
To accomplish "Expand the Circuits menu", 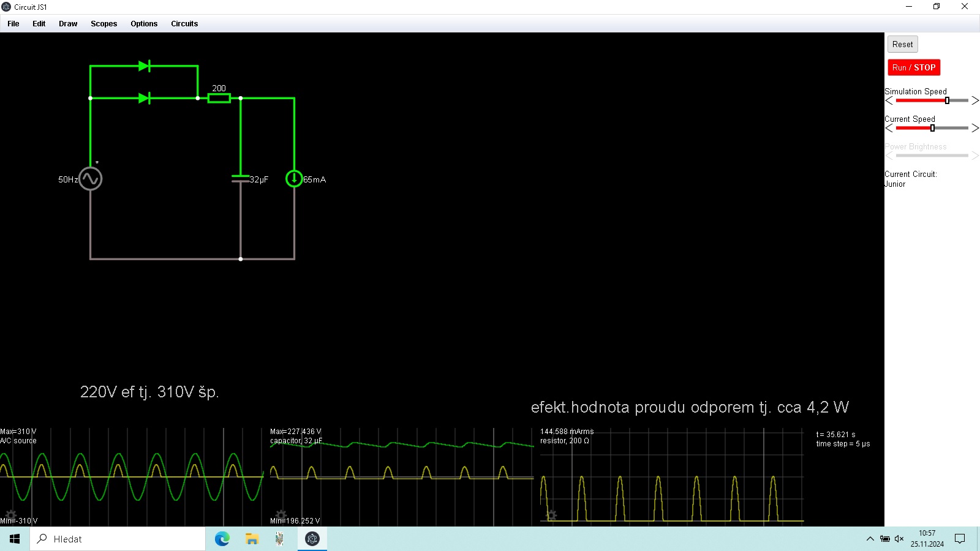I will (x=184, y=24).
